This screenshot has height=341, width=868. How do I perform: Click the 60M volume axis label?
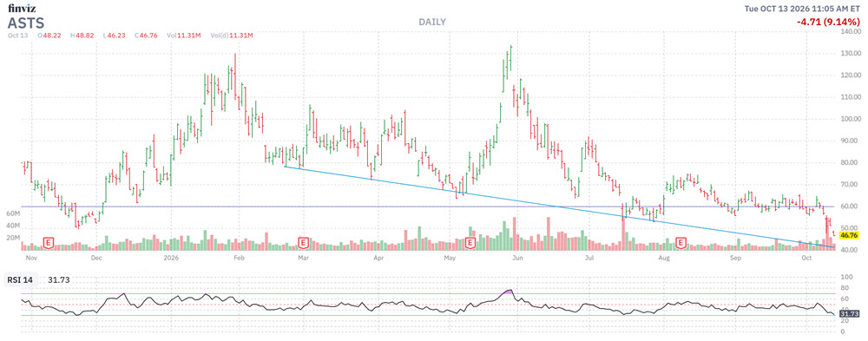[14, 213]
